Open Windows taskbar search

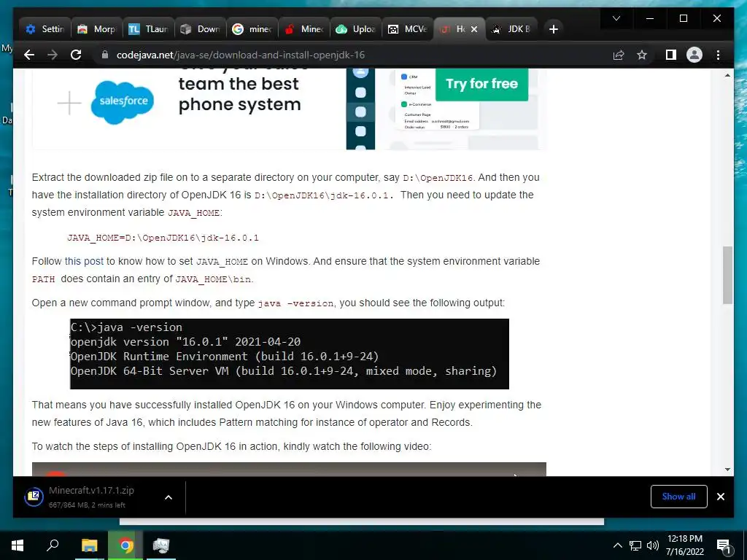53,545
